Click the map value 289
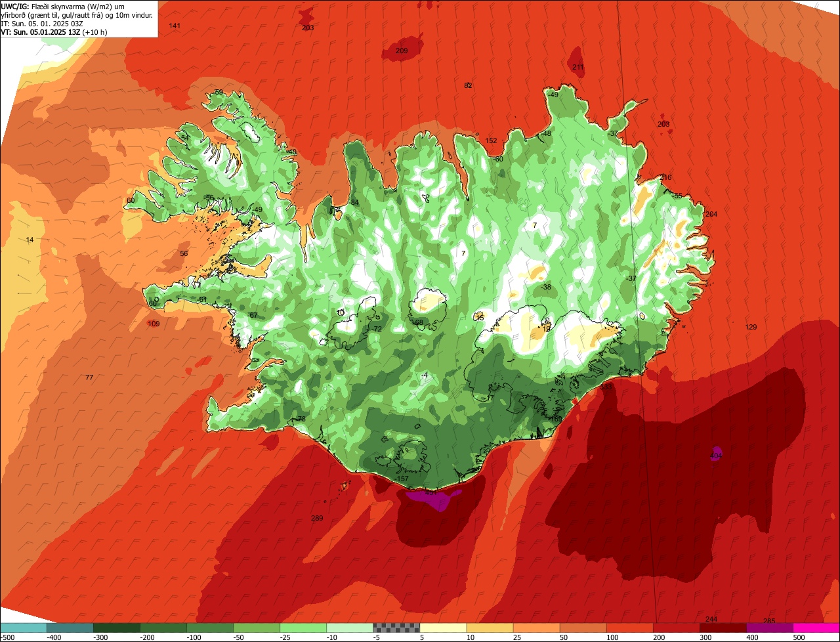 click(x=317, y=518)
